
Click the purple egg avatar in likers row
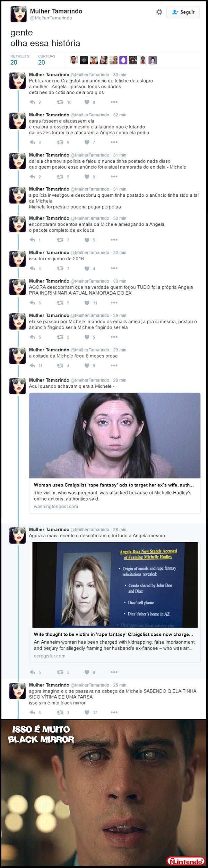tap(123, 60)
